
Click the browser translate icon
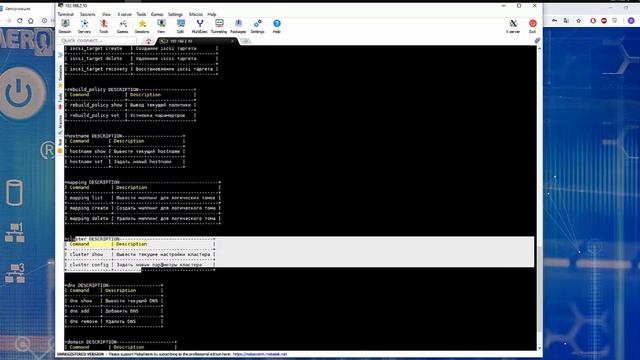[566, 20]
